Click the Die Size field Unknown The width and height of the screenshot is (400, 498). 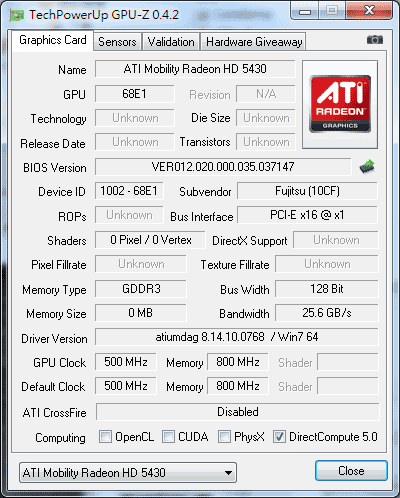point(266,118)
